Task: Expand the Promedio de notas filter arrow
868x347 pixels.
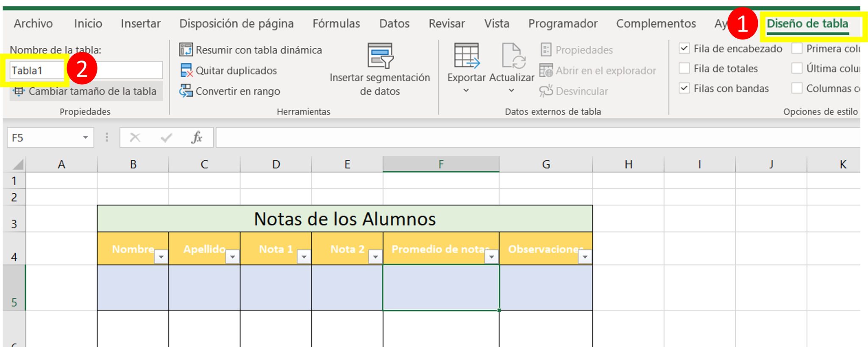Action: point(491,257)
